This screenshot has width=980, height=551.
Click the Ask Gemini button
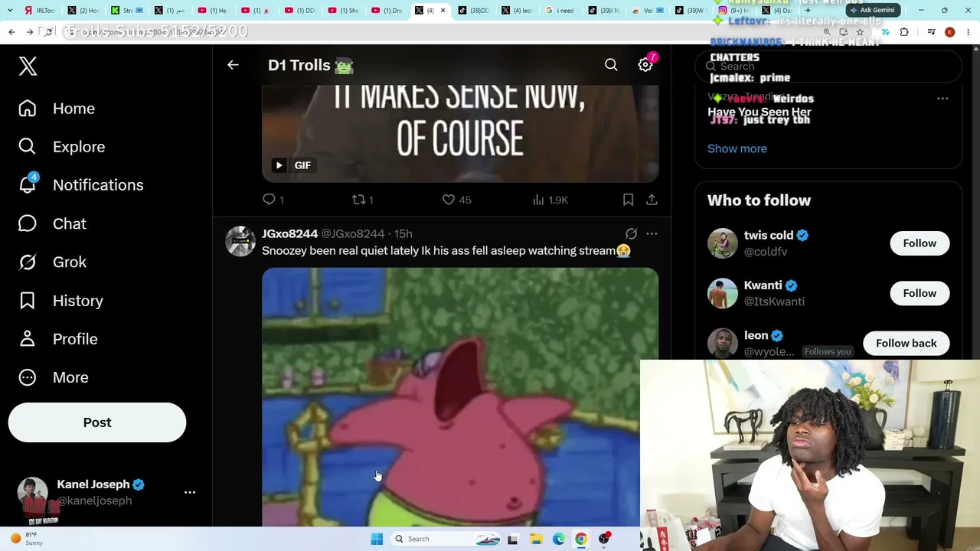tap(872, 10)
